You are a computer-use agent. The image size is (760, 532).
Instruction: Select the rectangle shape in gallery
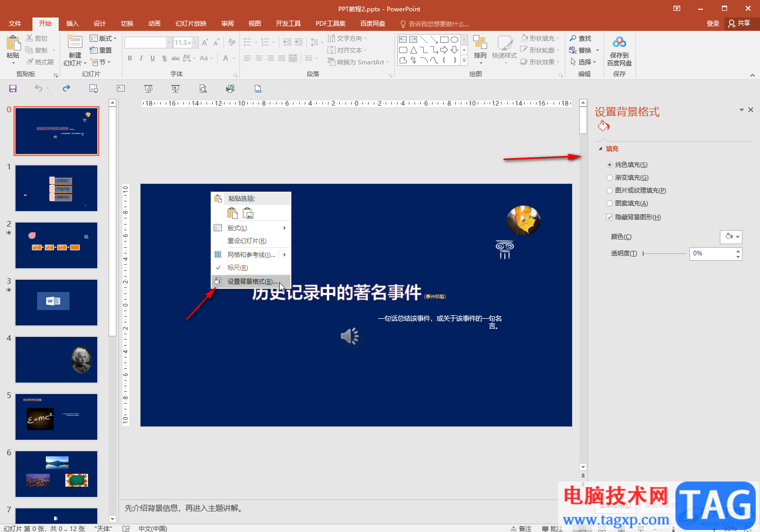click(444, 39)
